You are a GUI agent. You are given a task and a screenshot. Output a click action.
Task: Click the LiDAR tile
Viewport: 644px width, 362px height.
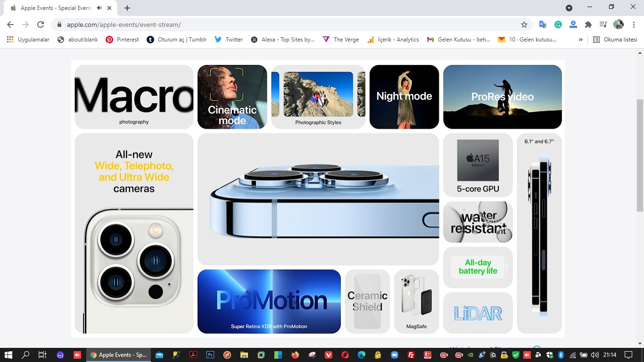click(x=478, y=313)
